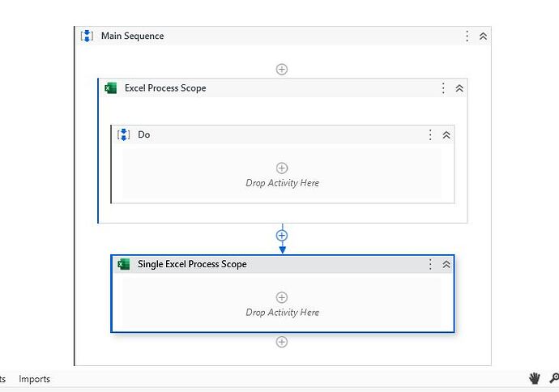The width and height of the screenshot is (559, 392).
Task: Click the Excel Process Scope icon
Action: (x=110, y=88)
